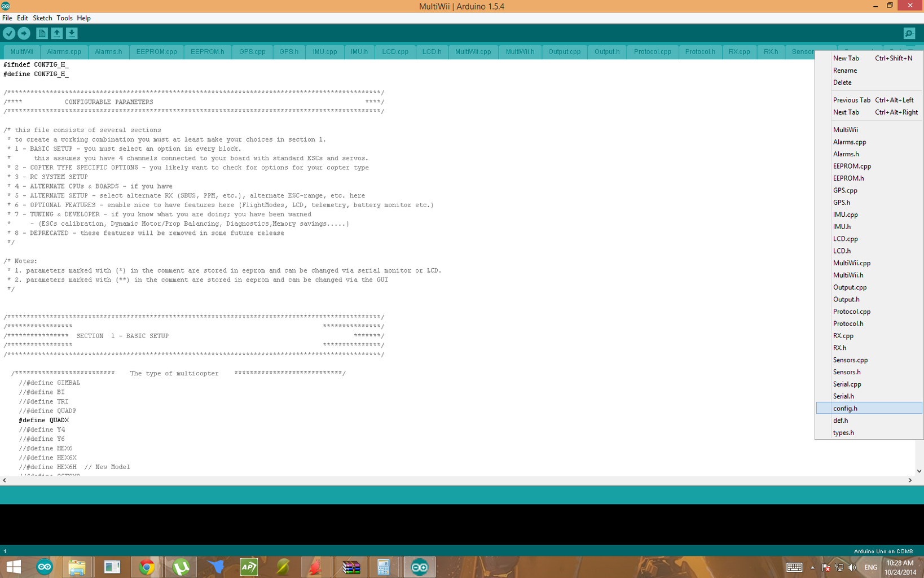
Task: Open the Tools menu
Action: pyautogui.click(x=64, y=18)
